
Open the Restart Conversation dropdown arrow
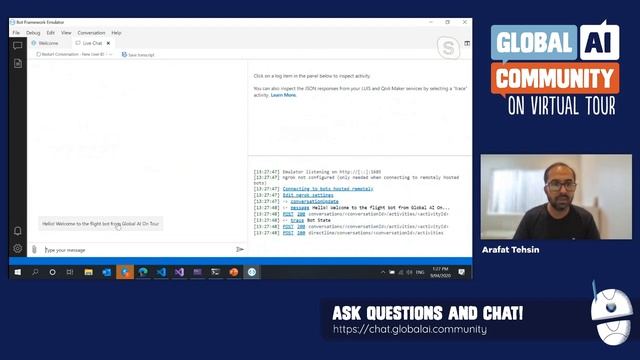110,54
